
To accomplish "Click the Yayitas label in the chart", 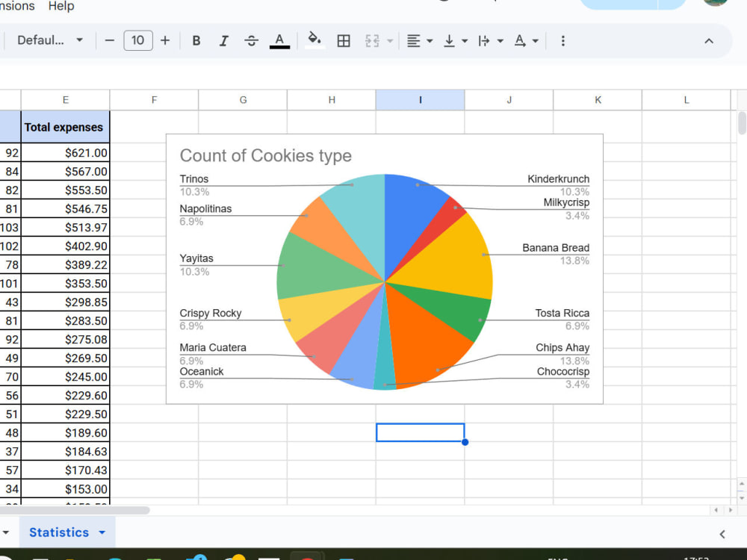I will pyautogui.click(x=196, y=258).
